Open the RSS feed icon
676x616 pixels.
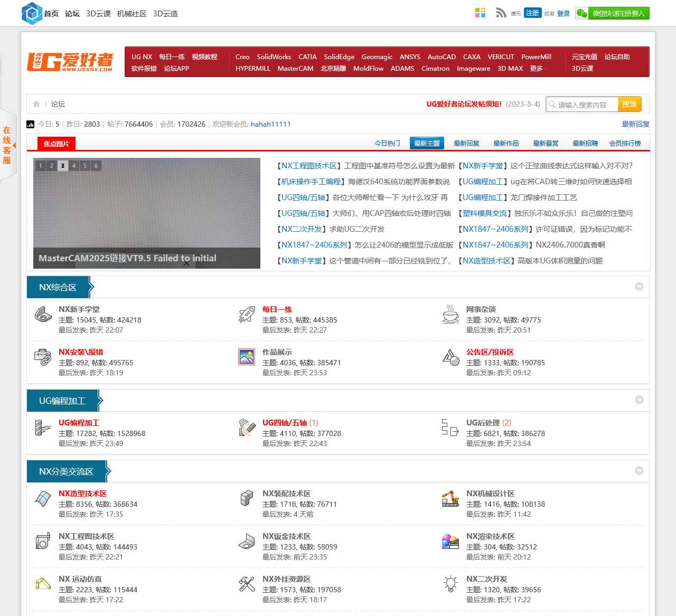(501, 13)
